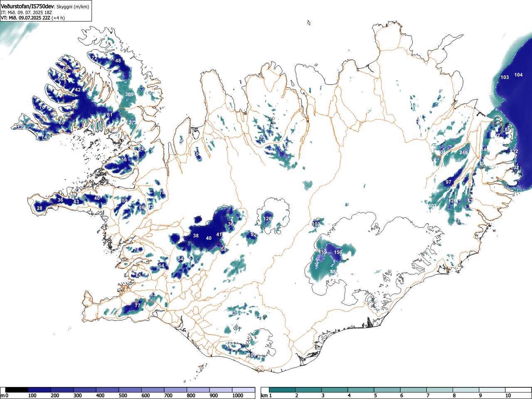Image resolution: width=532 pixels, height=399 pixels.
Task: Click the '132' visibility value
Action: pyautogui.click(x=514, y=151)
